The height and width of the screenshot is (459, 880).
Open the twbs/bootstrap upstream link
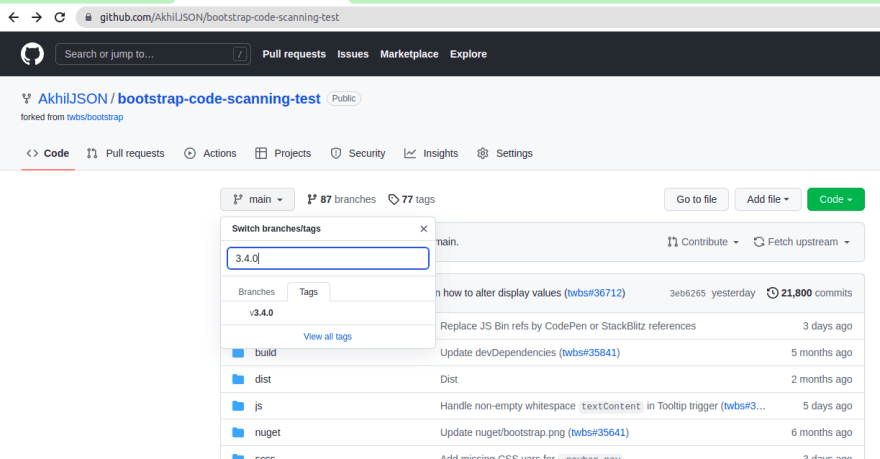tap(95, 117)
